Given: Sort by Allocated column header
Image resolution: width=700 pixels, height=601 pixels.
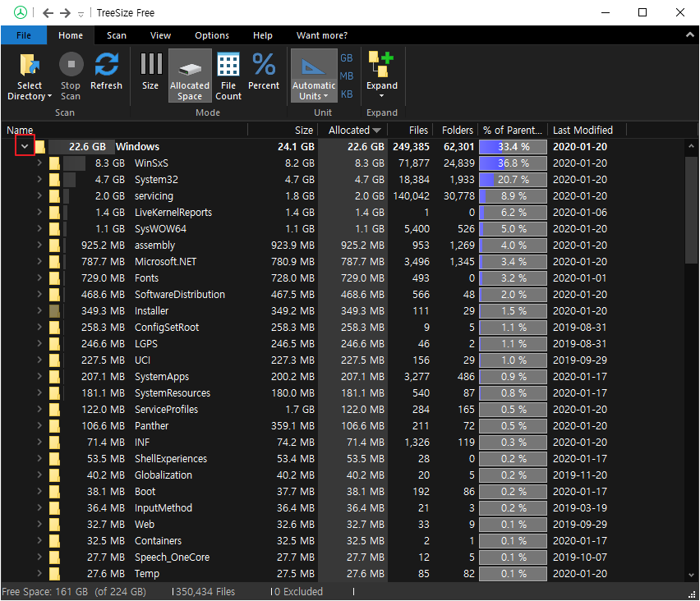Looking at the screenshot, I should [x=352, y=131].
